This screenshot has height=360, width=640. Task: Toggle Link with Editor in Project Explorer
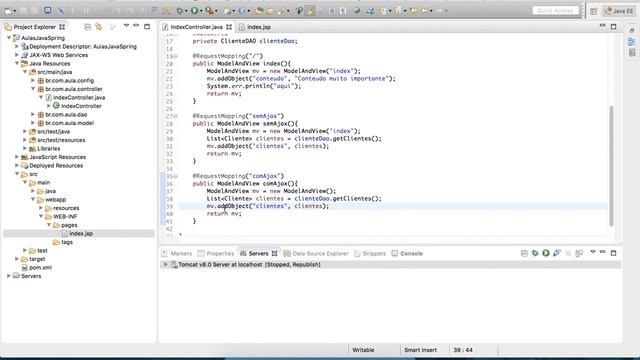click(99, 27)
